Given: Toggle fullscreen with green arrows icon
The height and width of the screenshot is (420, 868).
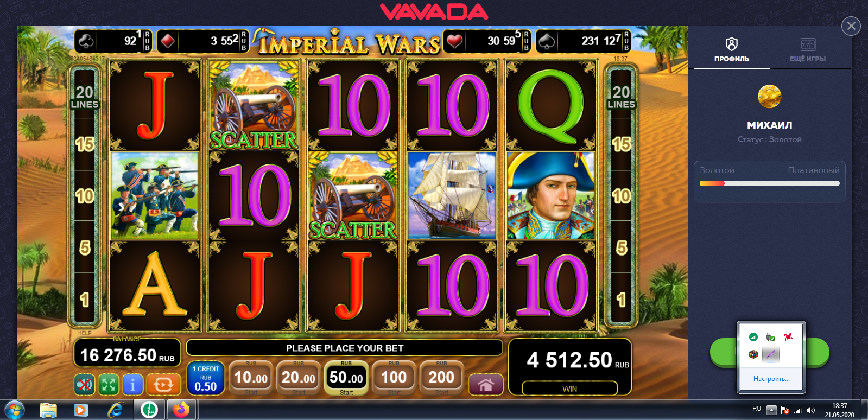Looking at the screenshot, I should 108,385.
